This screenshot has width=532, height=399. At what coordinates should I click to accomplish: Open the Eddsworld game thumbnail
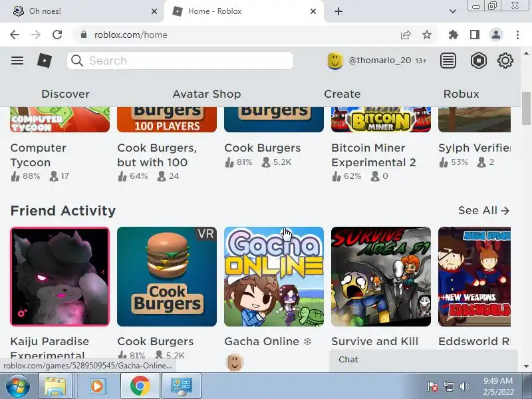coord(474,277)
